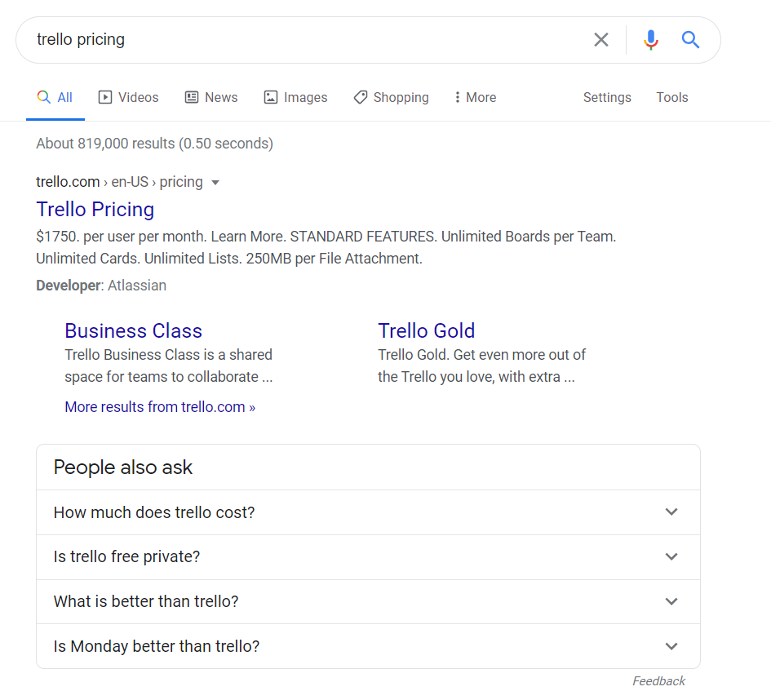Open the Trello Pricing result link
771x700 pixels.
95,210
